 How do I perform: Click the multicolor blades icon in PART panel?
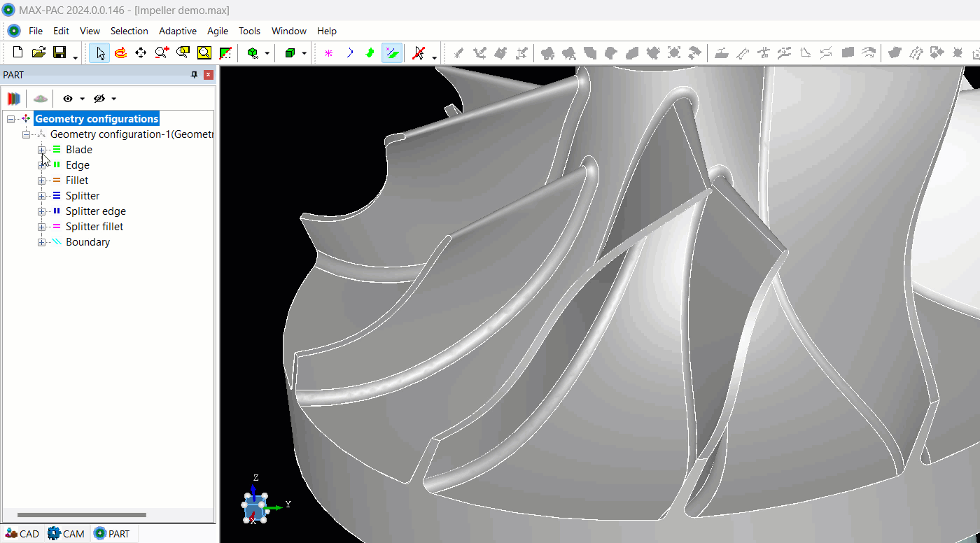pos(13,99)
